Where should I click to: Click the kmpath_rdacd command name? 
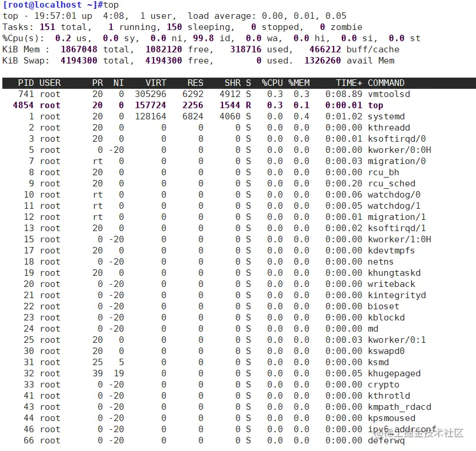400,407
